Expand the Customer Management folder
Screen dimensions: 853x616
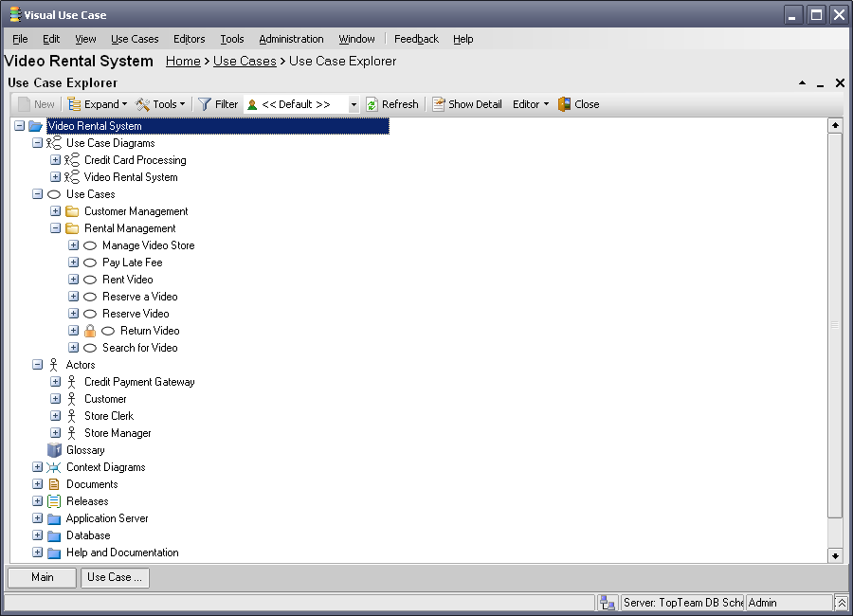[x=56, y=210]
